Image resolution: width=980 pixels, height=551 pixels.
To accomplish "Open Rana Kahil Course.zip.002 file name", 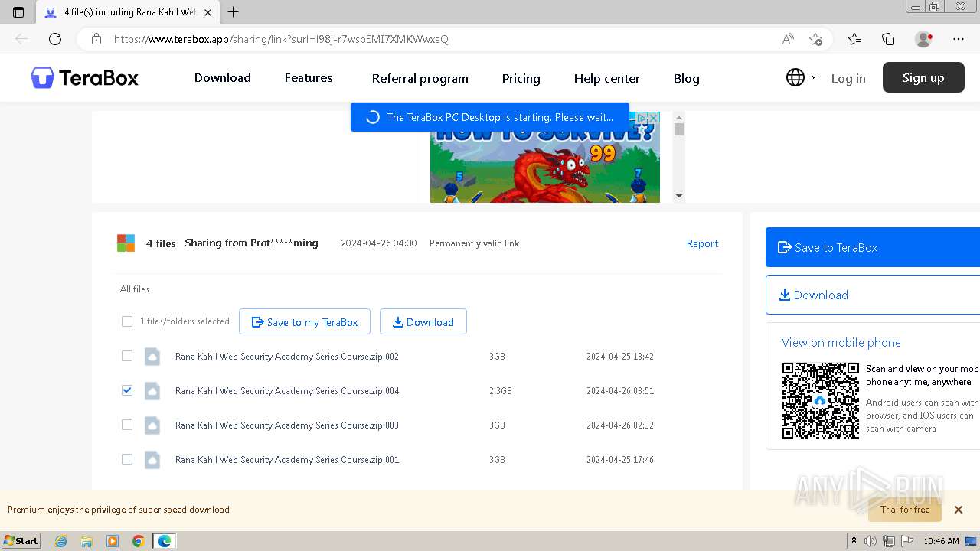I will pyautogui.click(x=287, y=357).
